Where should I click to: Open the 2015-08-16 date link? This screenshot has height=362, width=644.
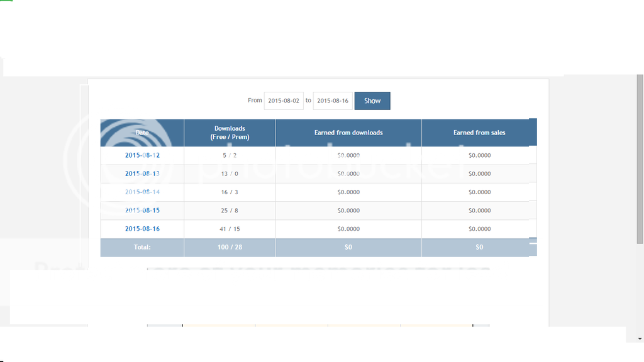coord(142,229)
